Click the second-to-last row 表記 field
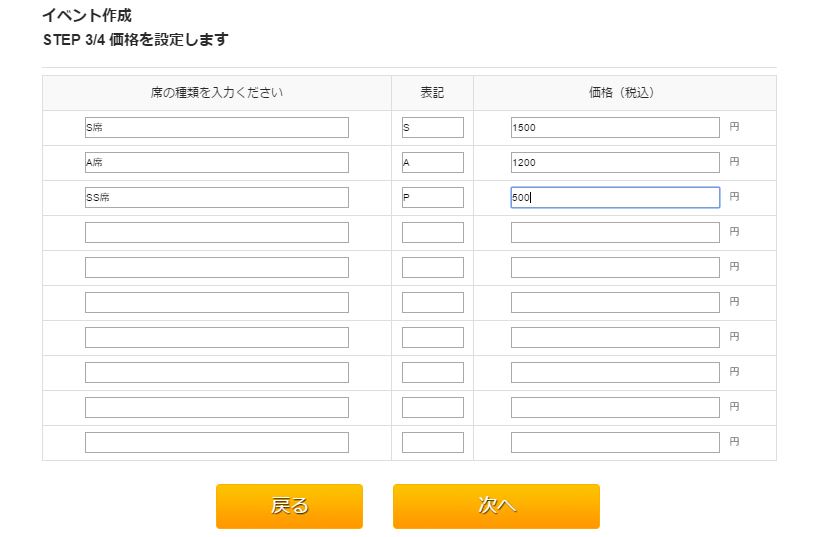The width and height of the screenshot is (820, 537). pyautogui.click(x=432, y=407)
